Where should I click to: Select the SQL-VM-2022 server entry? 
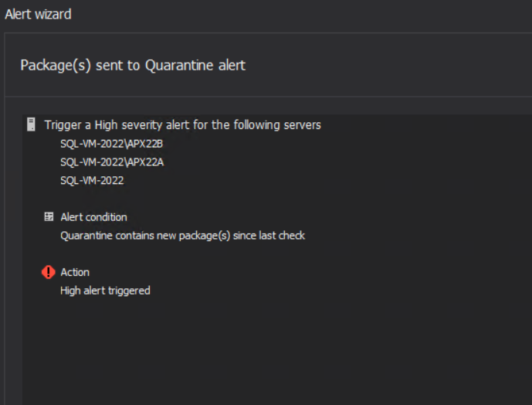tap(92, 180)
